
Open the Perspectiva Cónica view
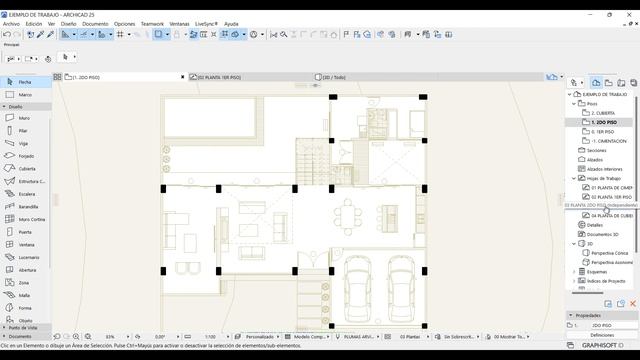click(609, 253)
